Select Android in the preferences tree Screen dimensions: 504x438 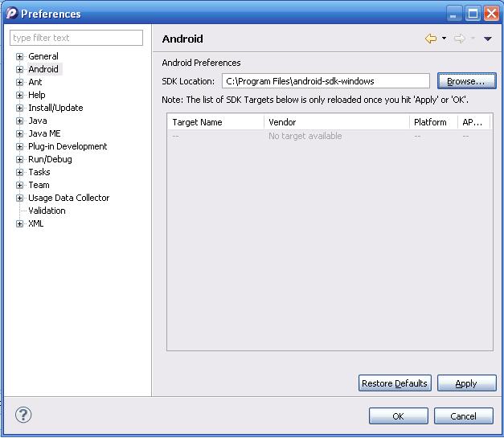pos(43,69)
